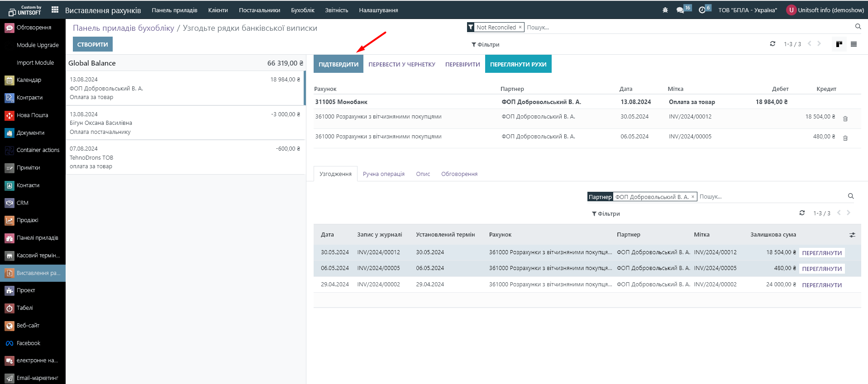Viewport: 868px width, 384px height.
Task: Open the apps grid menu icon
Action: [55, 9]
